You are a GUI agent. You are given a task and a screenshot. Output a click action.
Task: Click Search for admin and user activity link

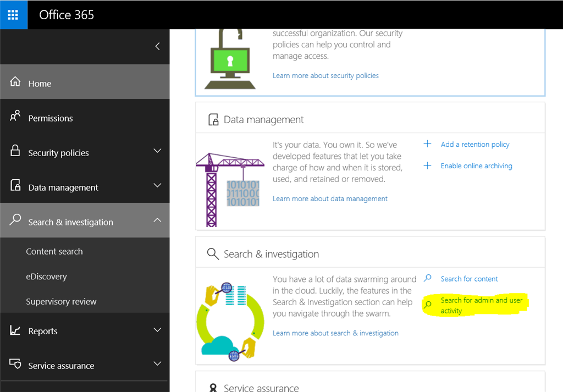coord(482,305)
